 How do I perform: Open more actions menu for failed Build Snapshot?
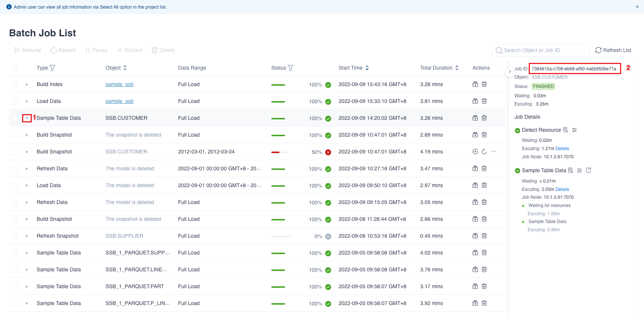tap(494, 152)
